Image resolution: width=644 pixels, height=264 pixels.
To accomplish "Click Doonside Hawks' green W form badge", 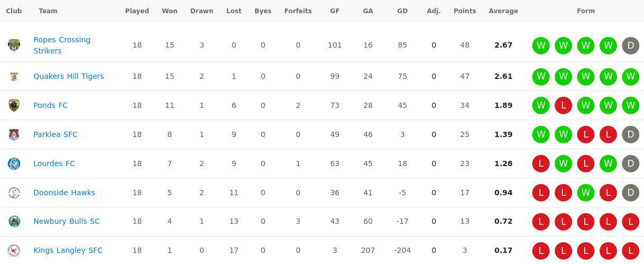I will pyautogui.click(x=586, y=193).
